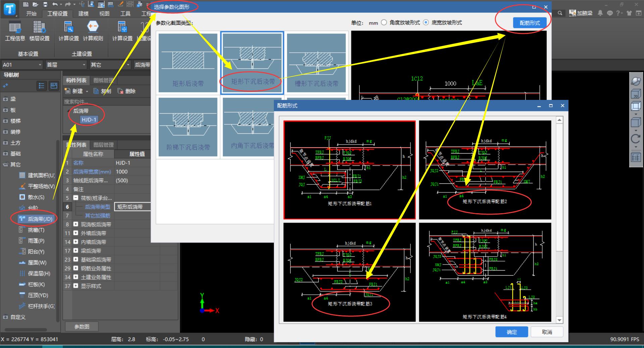Screen dimensions: 644x348
Task: Click 取消 in 配筋形式 dialog
Action: pos(547,332)
